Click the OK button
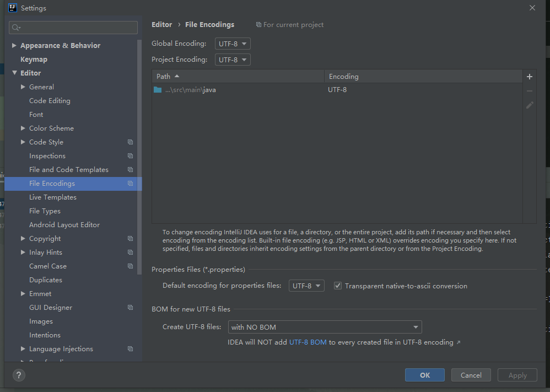 pyautogui.click(x=425, y=375)
